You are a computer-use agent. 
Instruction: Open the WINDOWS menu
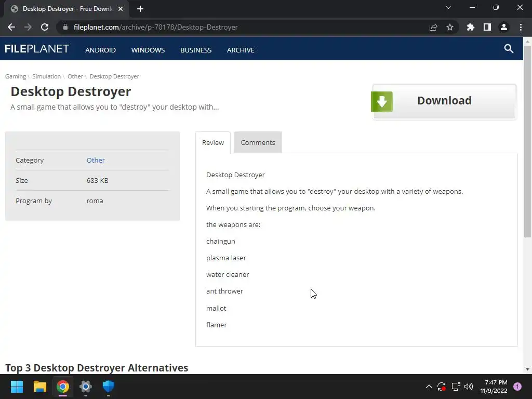coord(148,50)
